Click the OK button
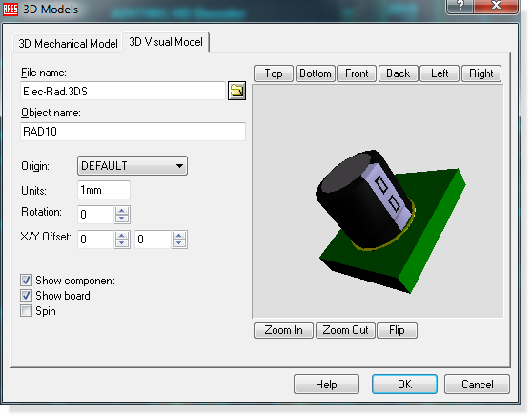Viewport: 532px width, 418px height. [x=404, y=384]
